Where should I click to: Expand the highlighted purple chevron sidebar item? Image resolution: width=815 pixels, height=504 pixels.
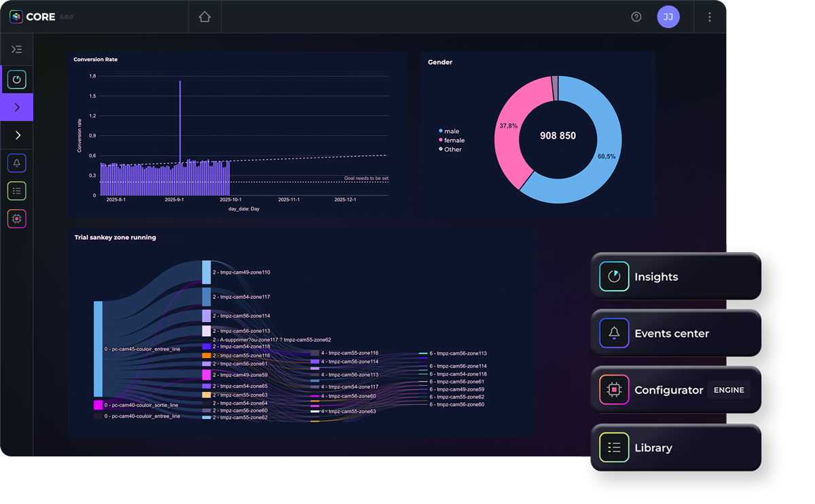click(17, 107)
